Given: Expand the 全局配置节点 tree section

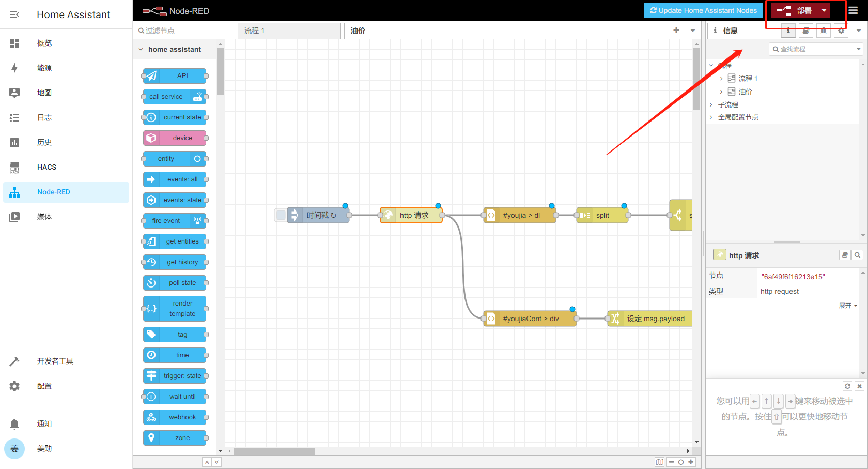Looking at the screenshot, I should 711,117.
